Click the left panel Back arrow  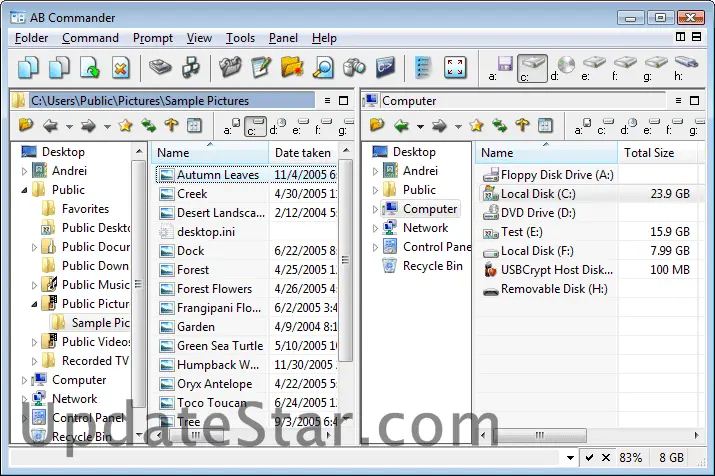coord(50,125)
